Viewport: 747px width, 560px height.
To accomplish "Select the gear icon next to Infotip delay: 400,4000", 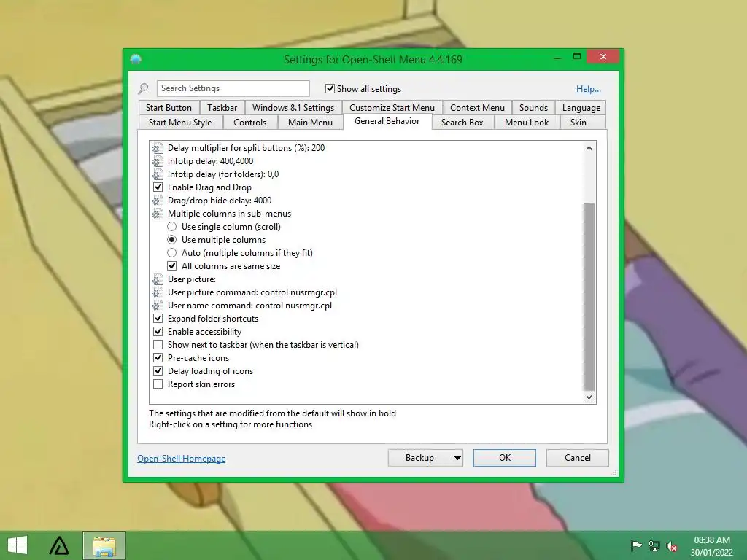I will coord(158,161).
